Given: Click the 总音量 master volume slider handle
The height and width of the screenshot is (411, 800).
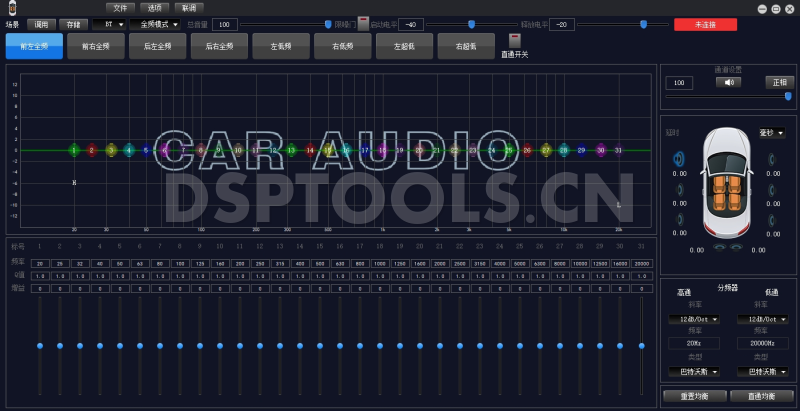Looking at the screenshot, I should tap(328, 24).
